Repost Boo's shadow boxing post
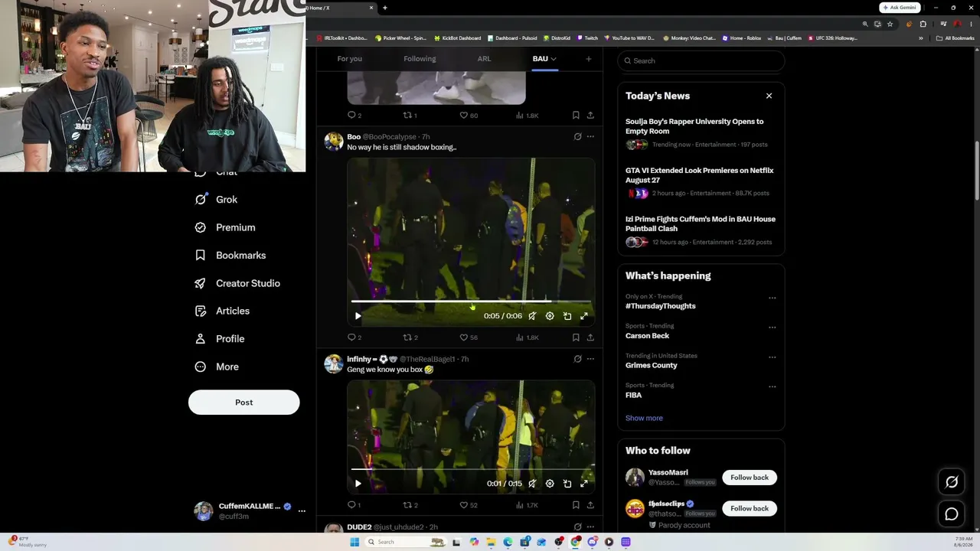 pos(410,337)
